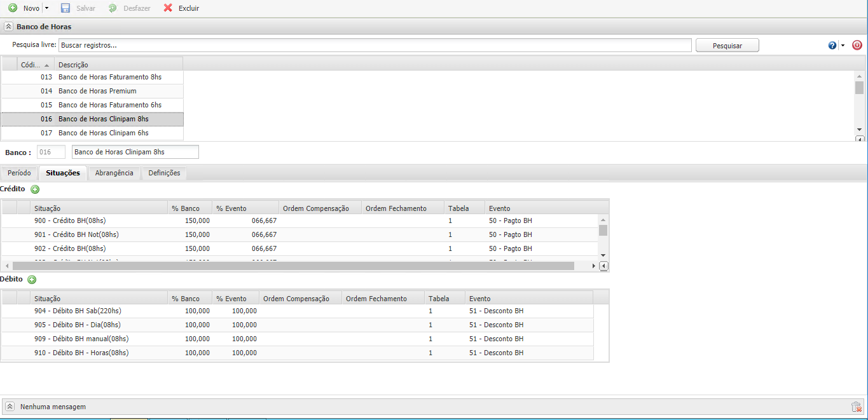Viewport: 868px width, 420px height.
Task: Add new Crédito situation with green plus
Action: (x=35, y=189)
